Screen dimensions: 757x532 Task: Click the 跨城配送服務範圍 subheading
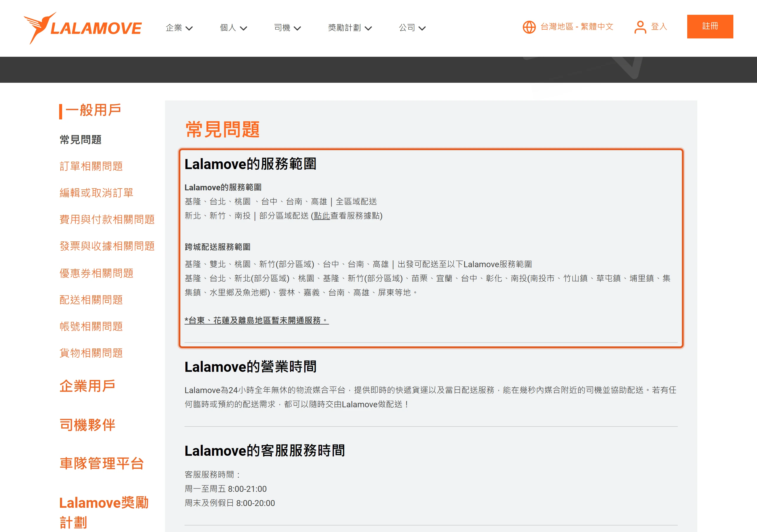pos(218,247)
